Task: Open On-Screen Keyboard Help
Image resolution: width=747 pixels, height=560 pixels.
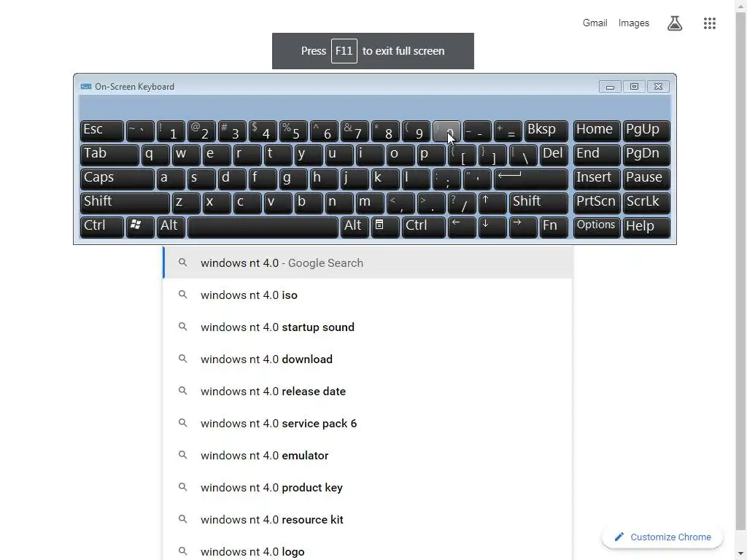Action: tap(646, 227)
